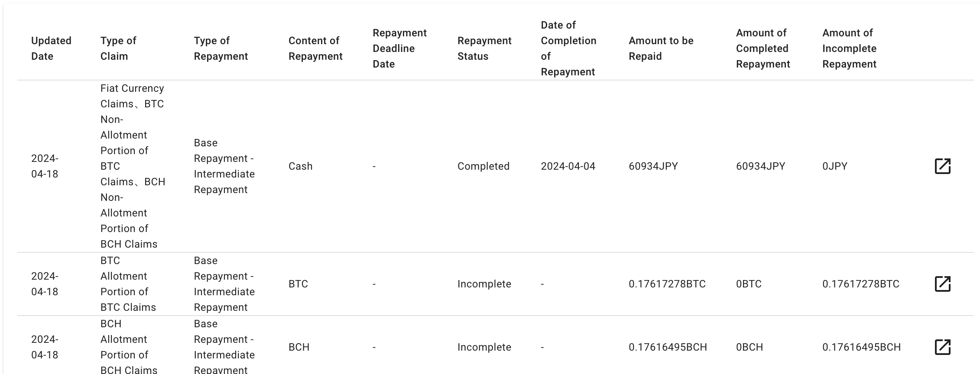Click the Incomplete status in BTC row
The width and height of the screenshot is (980, 374).
484,284
